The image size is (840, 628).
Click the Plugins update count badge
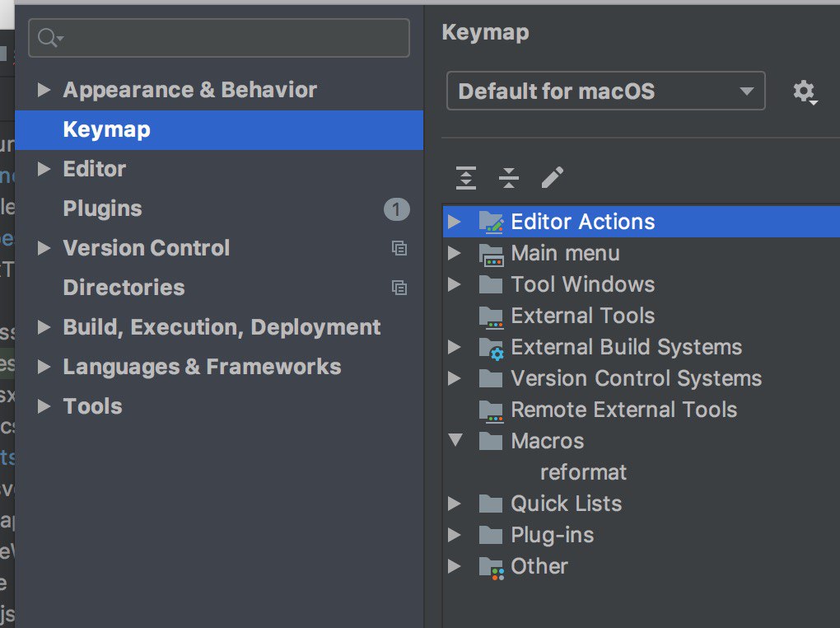pyautogui.click(x=396, y=209)
